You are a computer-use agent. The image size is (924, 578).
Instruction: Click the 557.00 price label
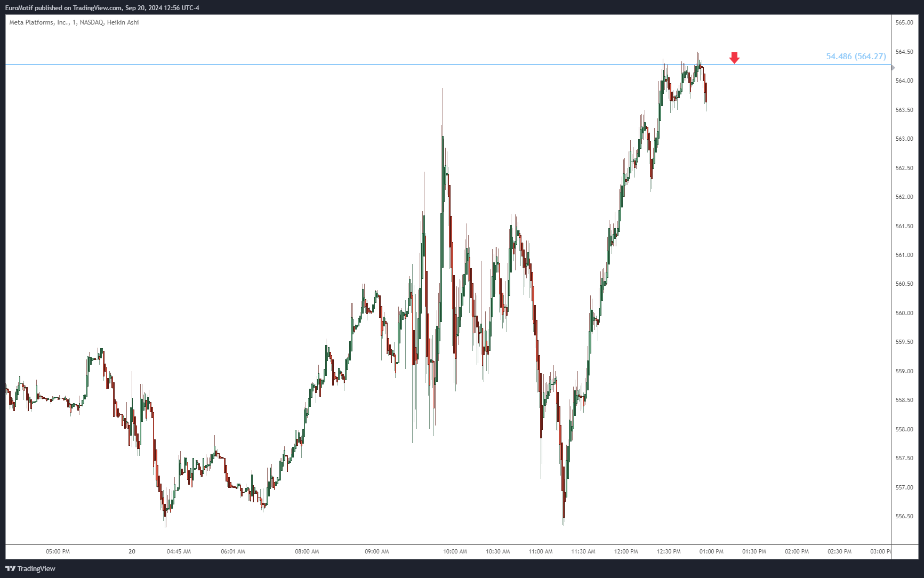(x=904, y=487)
